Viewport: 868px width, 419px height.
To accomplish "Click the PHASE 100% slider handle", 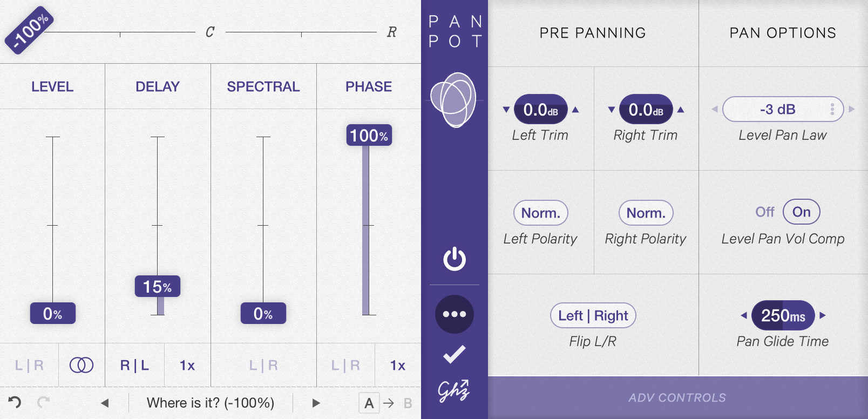I will pos(369,135).
